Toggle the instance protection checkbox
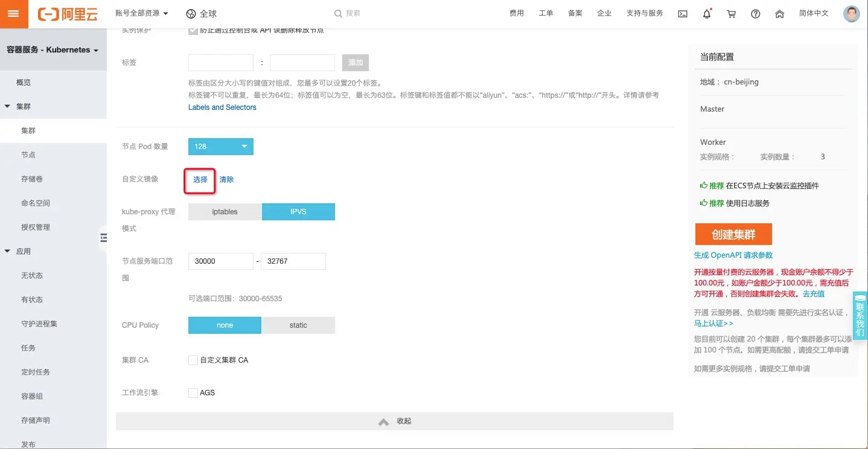The height and width of the screenshot is (449, 868). [x=193, y=31]
